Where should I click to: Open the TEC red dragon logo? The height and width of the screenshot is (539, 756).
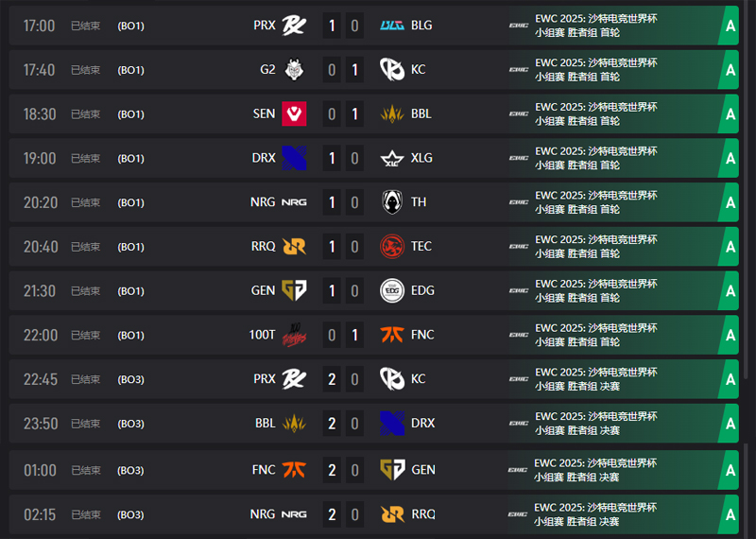392,247
